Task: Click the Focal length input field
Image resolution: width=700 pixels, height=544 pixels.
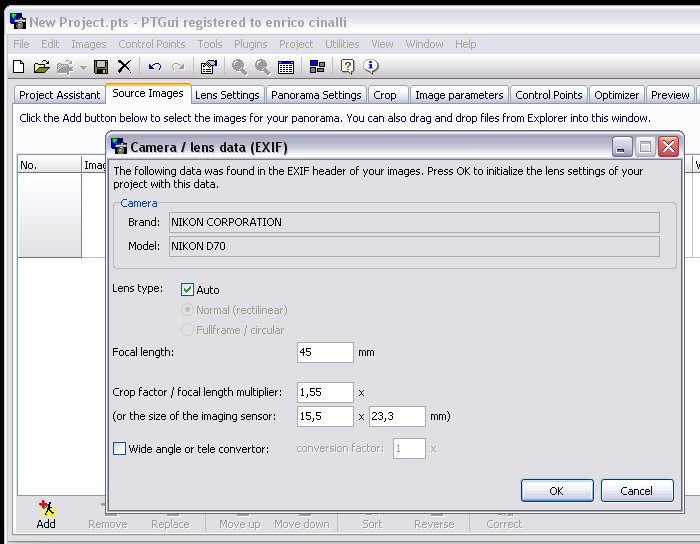Action: [325, 352]
